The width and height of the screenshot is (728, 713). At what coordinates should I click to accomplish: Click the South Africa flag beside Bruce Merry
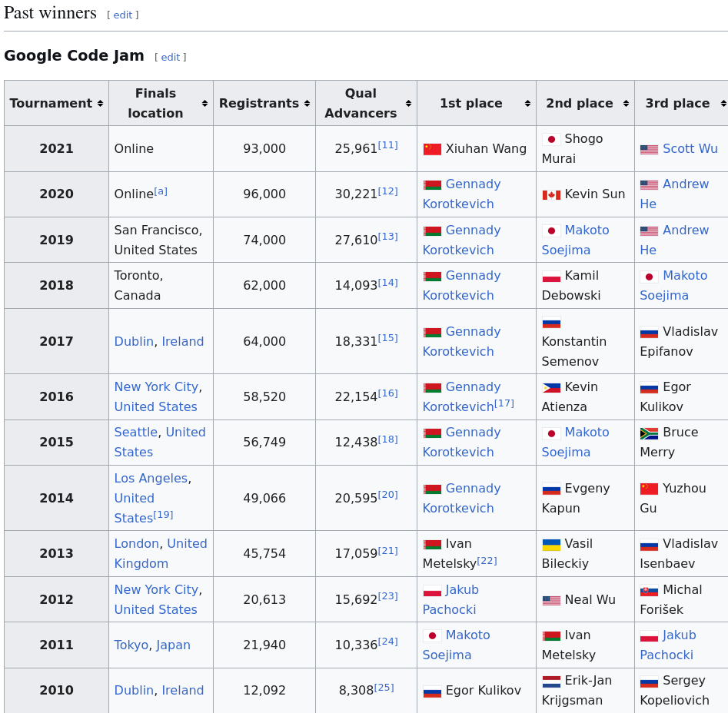649,433
